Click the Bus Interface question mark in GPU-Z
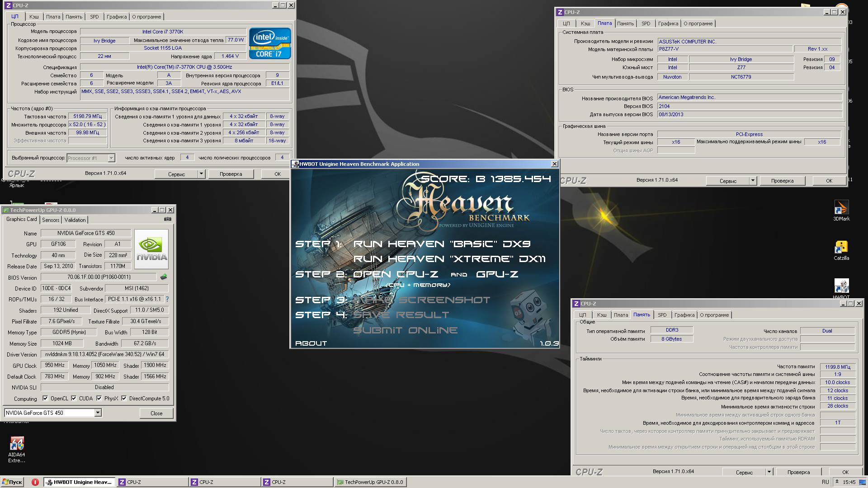This screenshot has width=868, height=488. (x=167, y=299)
